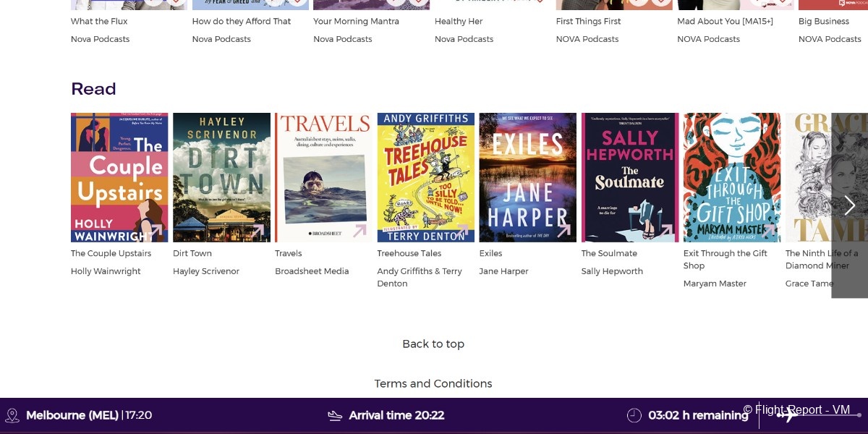Open the 'What the Flux' podcast title
The width and height of the screenshot is (868, 434).
pyautogui.click(x=99, y=21)
